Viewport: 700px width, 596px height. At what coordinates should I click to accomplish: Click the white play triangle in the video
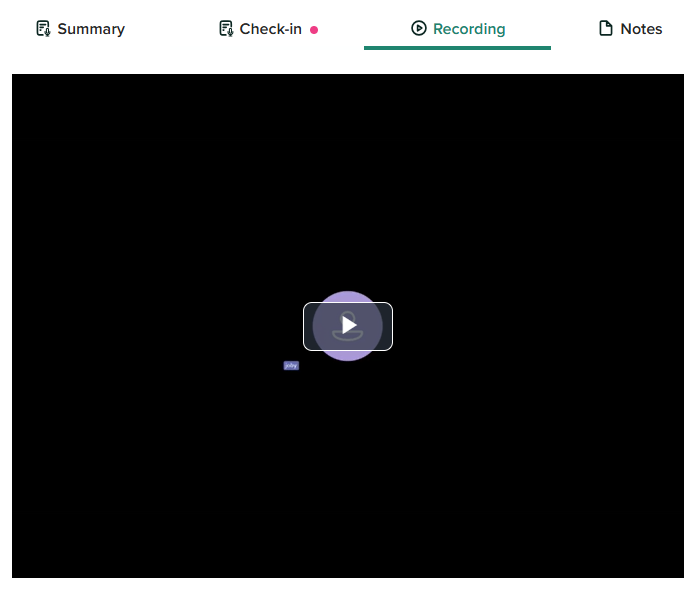pyautogui.click(x=348, y=325)
